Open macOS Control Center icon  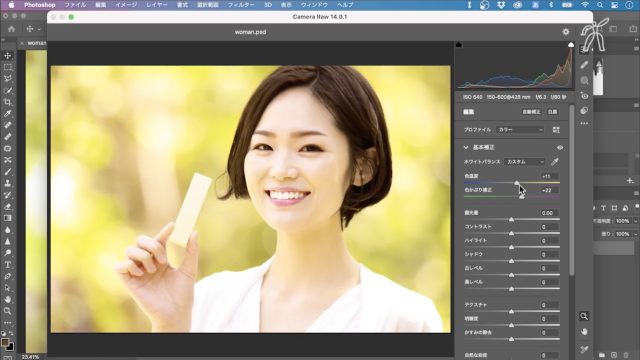pyautogui.click(x=614, y=5)
